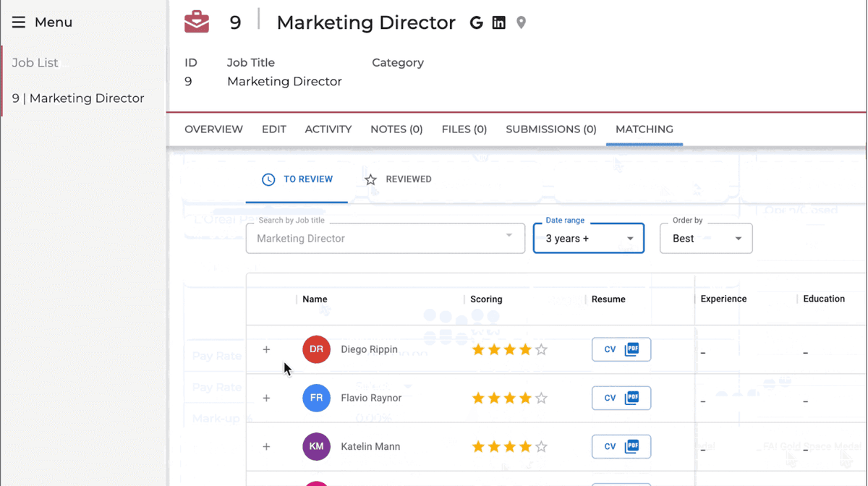Switch to the Reviewed tab

[398, 179]
